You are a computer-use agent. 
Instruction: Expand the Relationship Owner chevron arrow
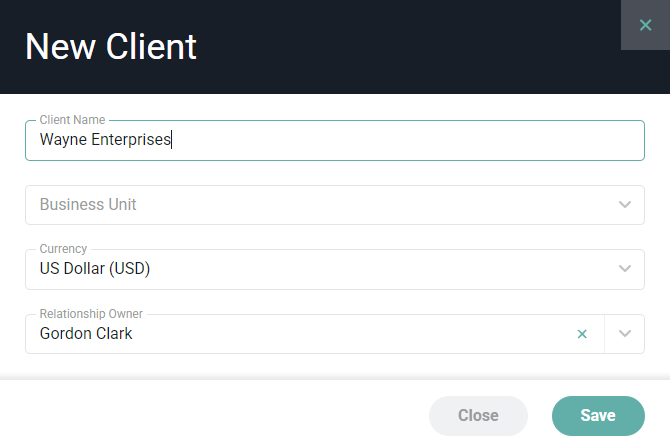coord(625,334)
